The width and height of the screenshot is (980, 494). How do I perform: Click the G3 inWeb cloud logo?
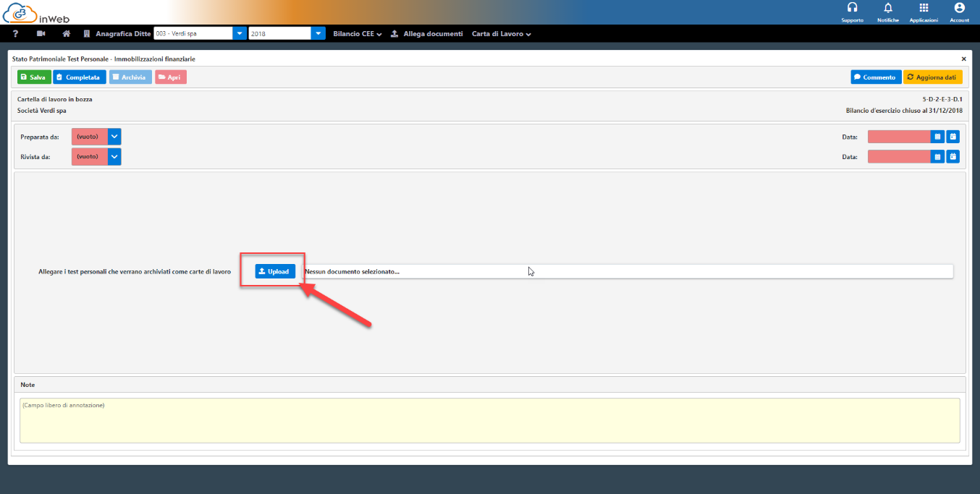pos(38,12)
